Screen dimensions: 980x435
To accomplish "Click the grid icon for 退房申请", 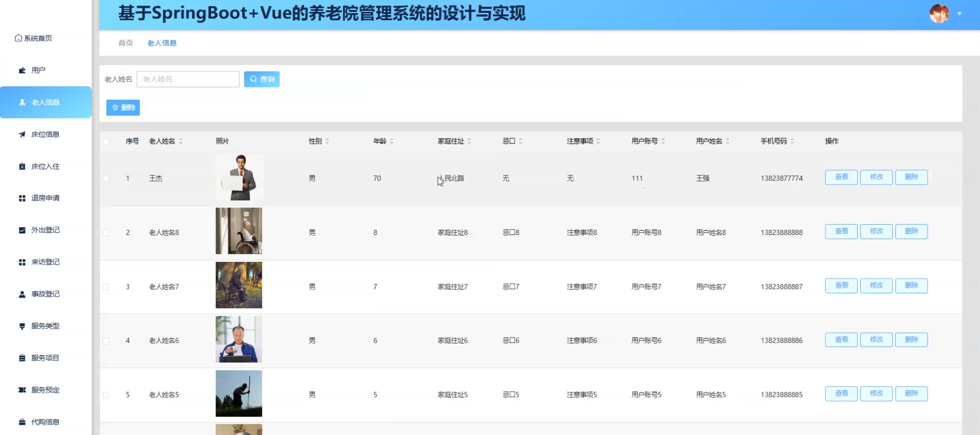I will 22,198.
